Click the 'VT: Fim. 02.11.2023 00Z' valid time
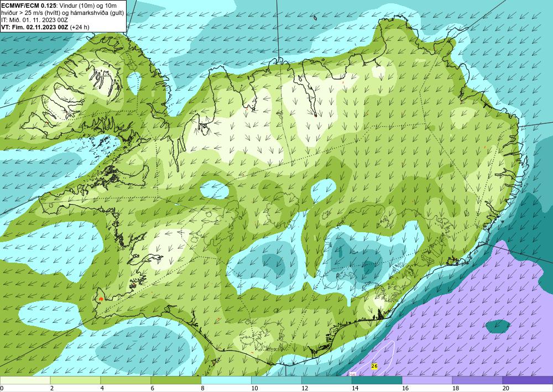The image size is (553, 392). click(x=35, y=27)
